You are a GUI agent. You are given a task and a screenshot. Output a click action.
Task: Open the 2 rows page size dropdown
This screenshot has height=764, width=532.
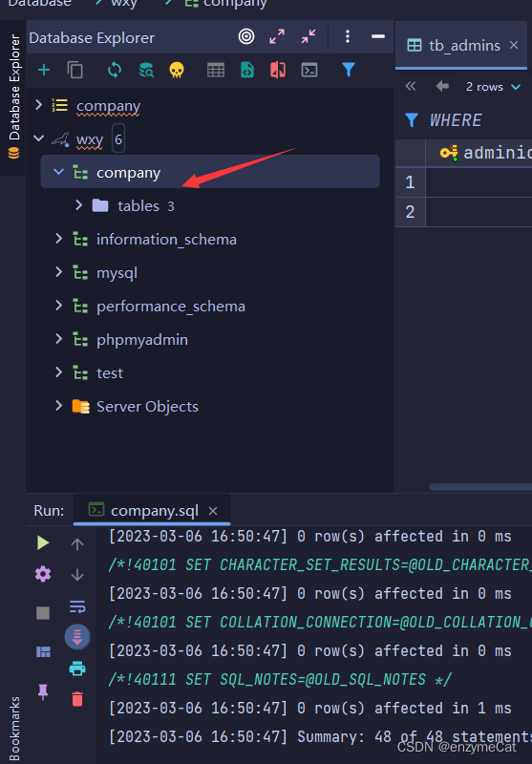[x=493, y=87]
